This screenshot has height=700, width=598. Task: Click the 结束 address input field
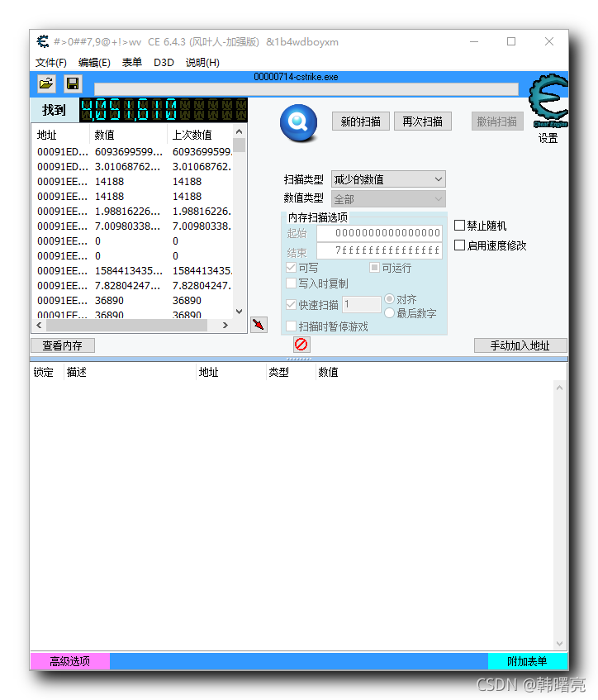point(379,250)
